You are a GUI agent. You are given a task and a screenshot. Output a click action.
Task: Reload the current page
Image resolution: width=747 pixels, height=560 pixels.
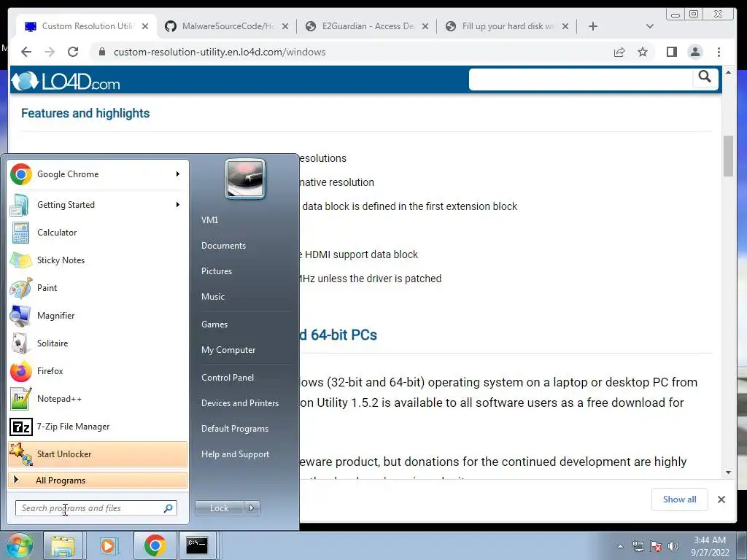[73, 52]
